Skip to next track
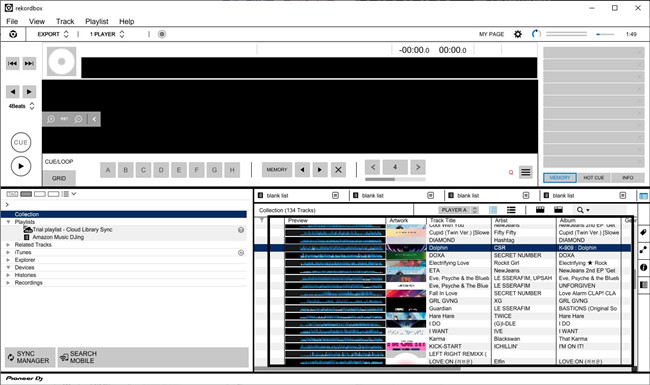 point(29,63)
